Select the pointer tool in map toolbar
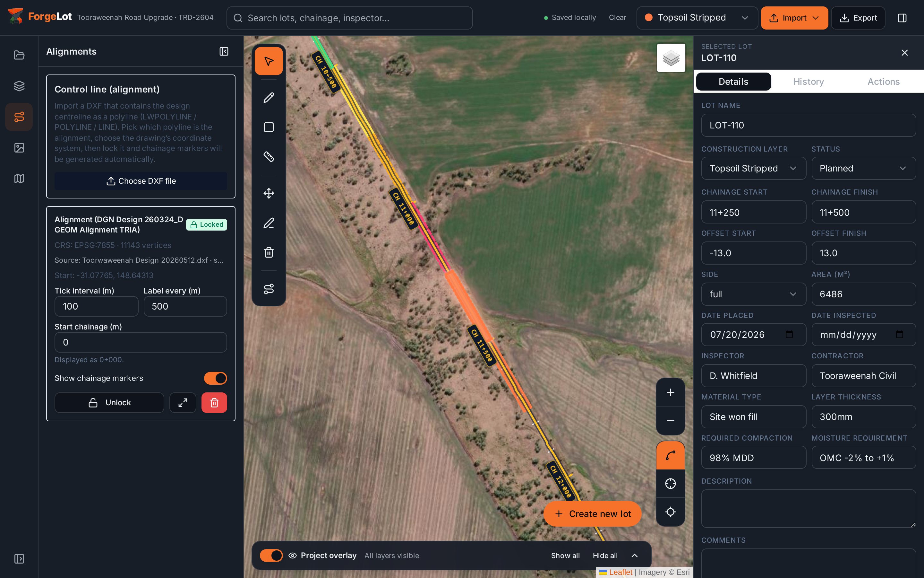Image resolution: width=924 pixels, height=578 pixels. pyautogui.click(x=269, y=61)
